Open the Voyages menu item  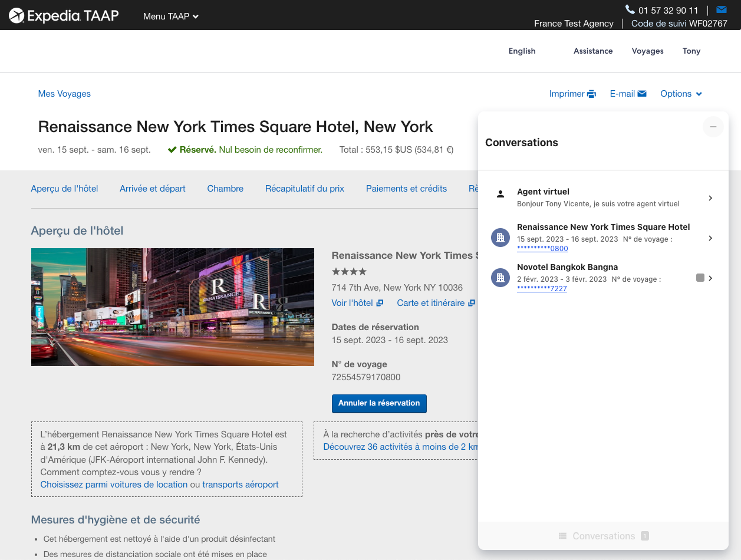coord(647,51)
